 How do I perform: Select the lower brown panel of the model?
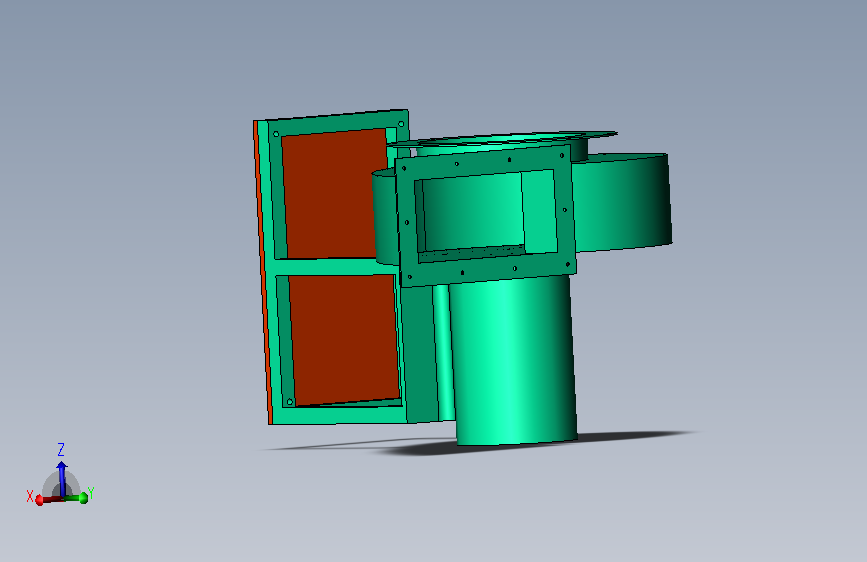344,339
